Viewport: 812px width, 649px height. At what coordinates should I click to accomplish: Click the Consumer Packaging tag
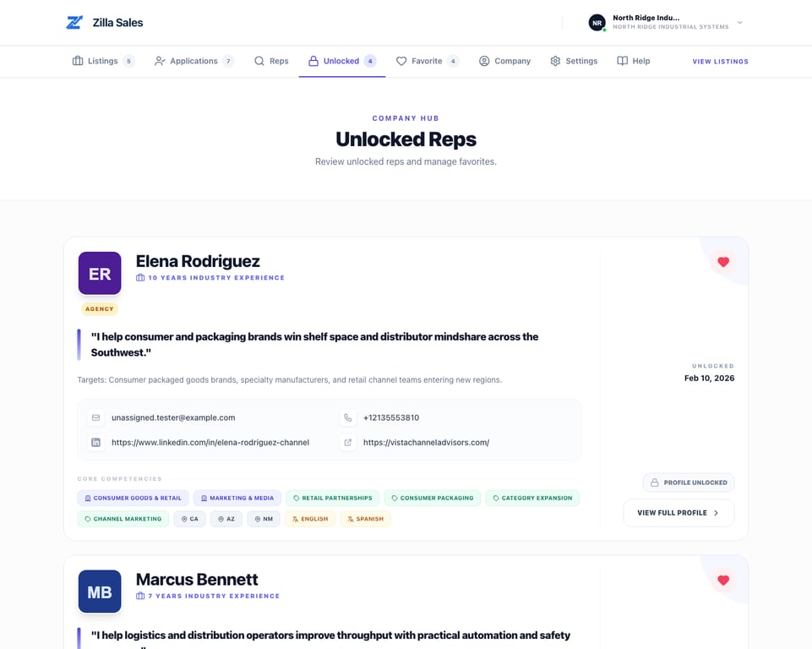click(x=433, y=498)
